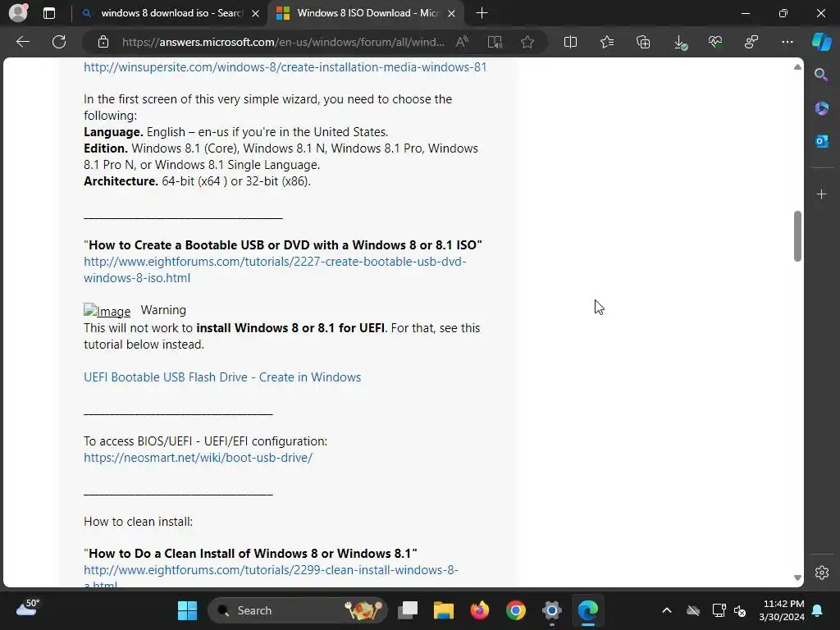Open the notifications bell

(818, 610)
